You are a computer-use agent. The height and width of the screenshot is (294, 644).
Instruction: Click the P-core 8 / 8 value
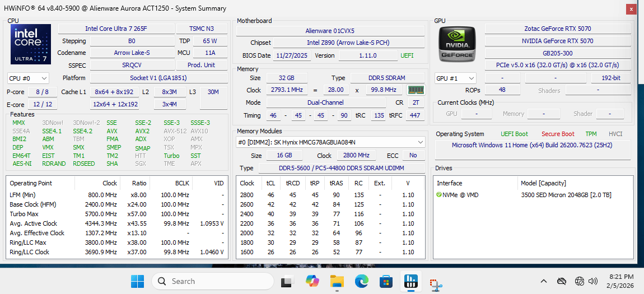(x=43, y=92)
